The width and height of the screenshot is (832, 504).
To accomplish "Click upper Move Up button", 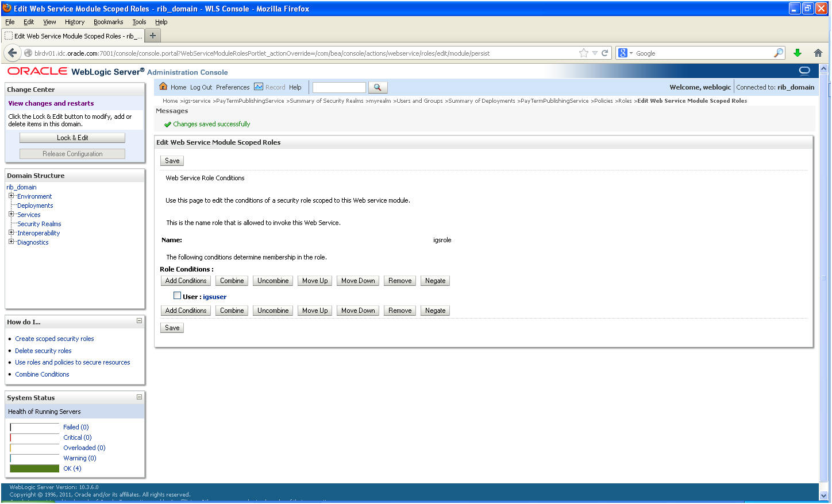I will pos(315,281).
